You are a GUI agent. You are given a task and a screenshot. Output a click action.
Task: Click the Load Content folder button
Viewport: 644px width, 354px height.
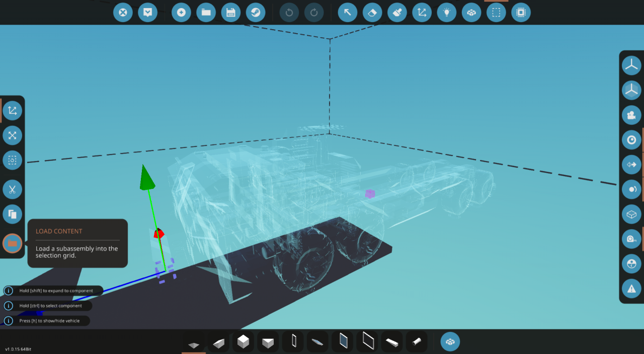coord(12,244)
